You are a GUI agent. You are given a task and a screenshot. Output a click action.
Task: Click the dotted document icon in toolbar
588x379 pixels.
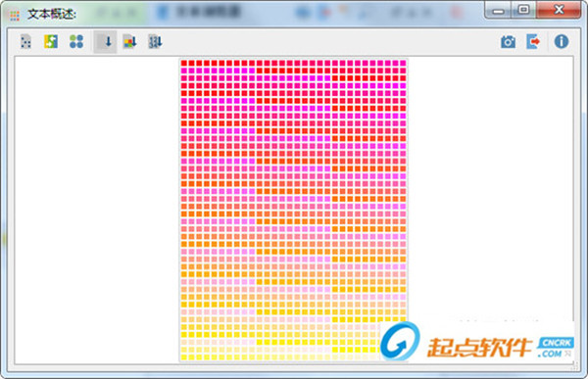(25, 41)
